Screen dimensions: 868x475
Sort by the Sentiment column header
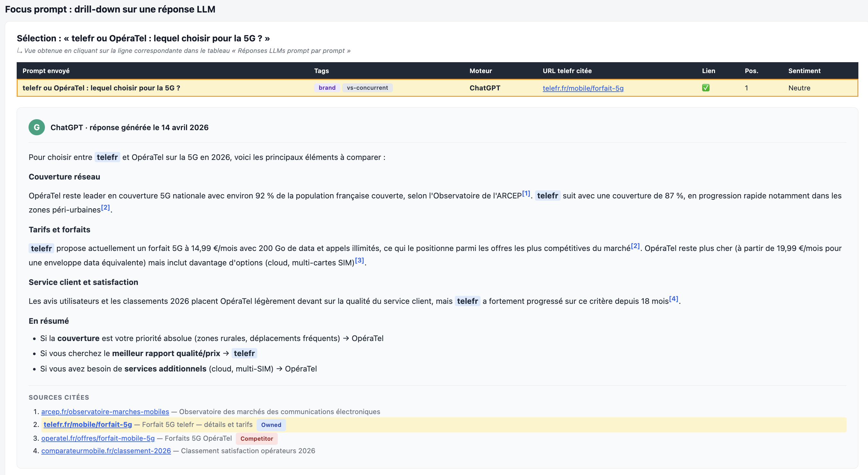click(804, 71)
